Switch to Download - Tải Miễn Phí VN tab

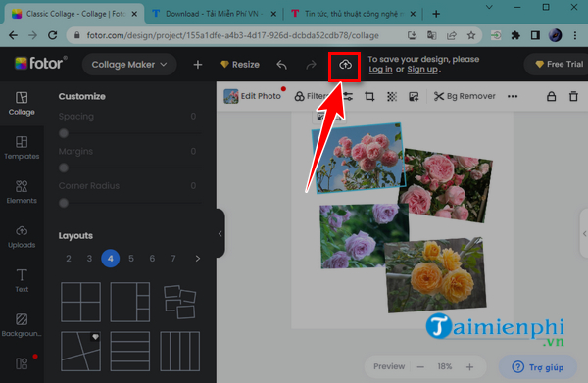tap(214, 14)
